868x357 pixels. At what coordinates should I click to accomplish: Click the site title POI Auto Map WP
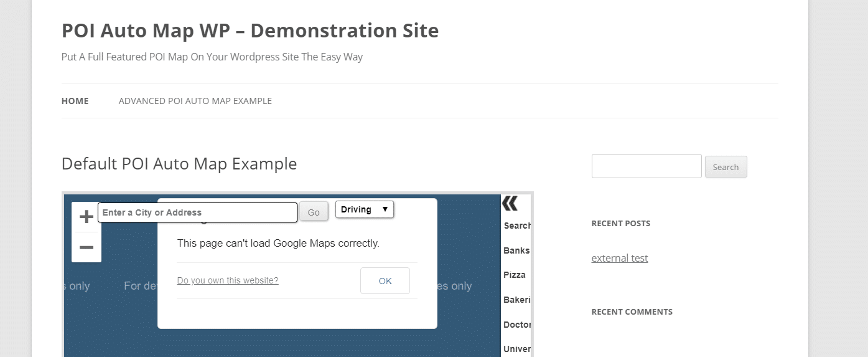point(250,31)
